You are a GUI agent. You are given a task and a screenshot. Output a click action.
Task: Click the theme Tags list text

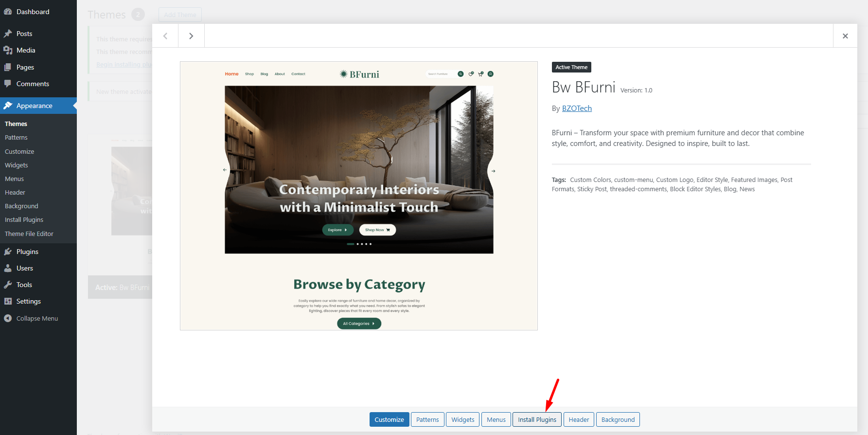point(672,184)
